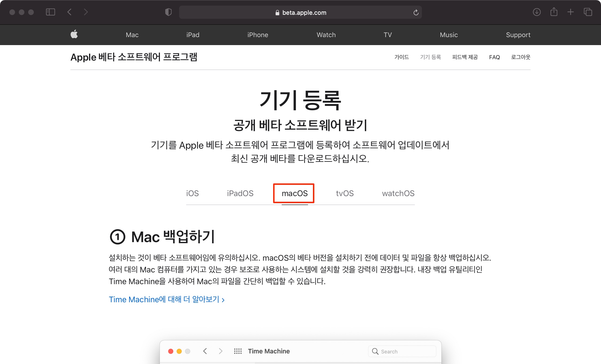Open a new tab with plus icon
Image resolution: width=601 pixels, height=364 pixels.
tap(570, 12)
